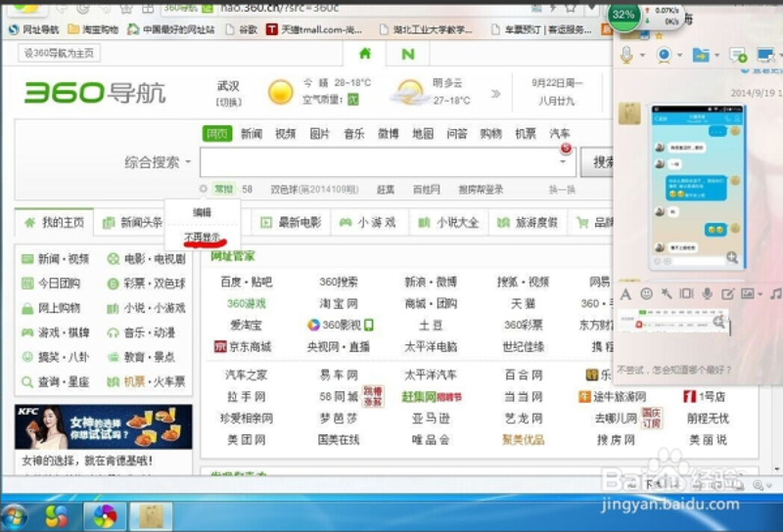Click the red notification badge in search box
Viewport: 783px width, 532px height.
(566, 148)
